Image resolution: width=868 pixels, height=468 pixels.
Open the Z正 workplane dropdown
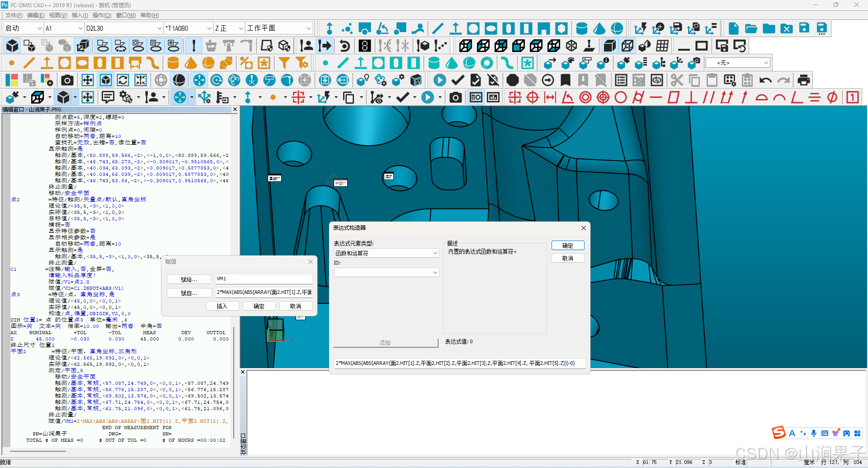point(241,28)
